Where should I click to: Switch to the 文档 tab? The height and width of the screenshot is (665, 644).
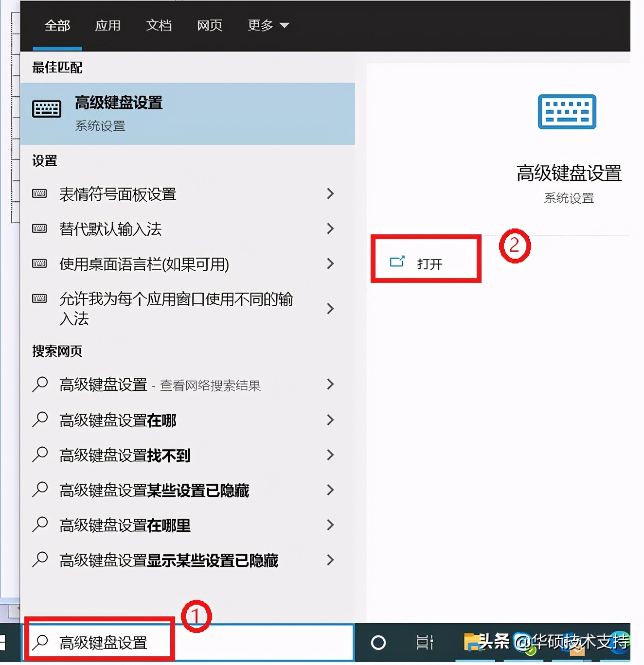click(159, 25)
